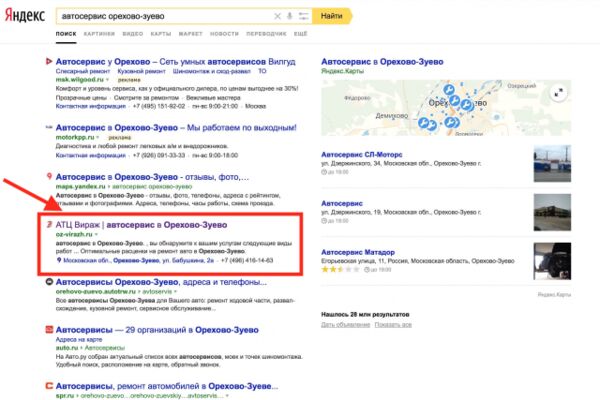This screenshot has width=600, height=400.
Task: Open Слесарный ремонт sitelink
Action: [83, 71]
